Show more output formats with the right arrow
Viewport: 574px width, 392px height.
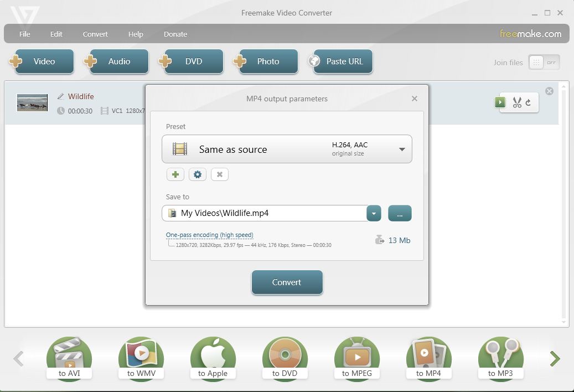pyautogui.click(x=554, y=358)
